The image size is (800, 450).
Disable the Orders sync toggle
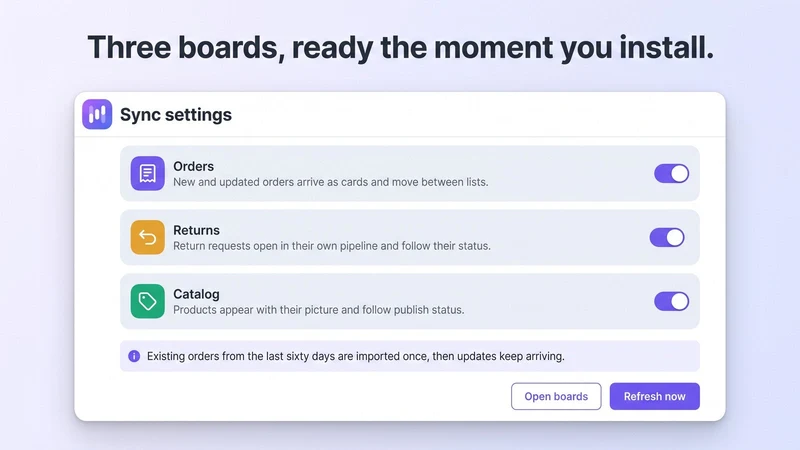click(671, 173)
